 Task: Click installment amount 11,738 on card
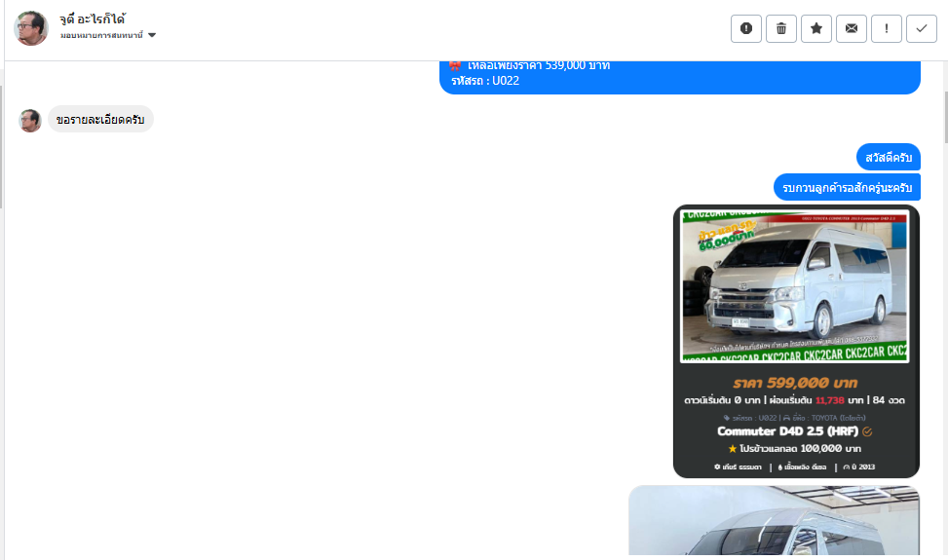click(829, 400)
